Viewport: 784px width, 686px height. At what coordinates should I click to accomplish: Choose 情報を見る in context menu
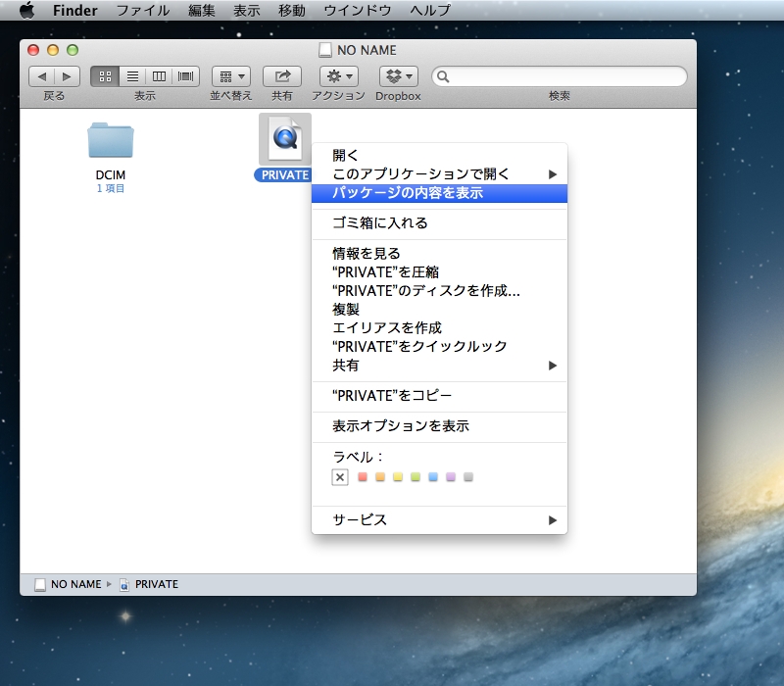[x=439, y=254]
